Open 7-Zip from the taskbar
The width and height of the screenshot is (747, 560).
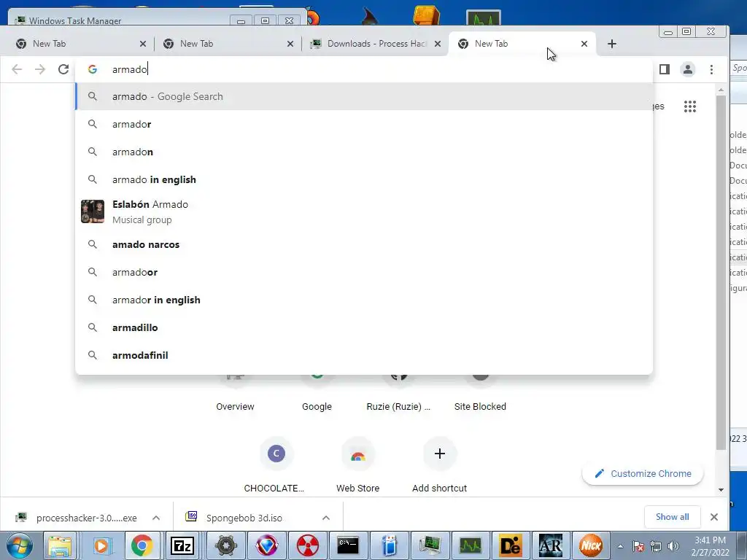tap(182, 545)
